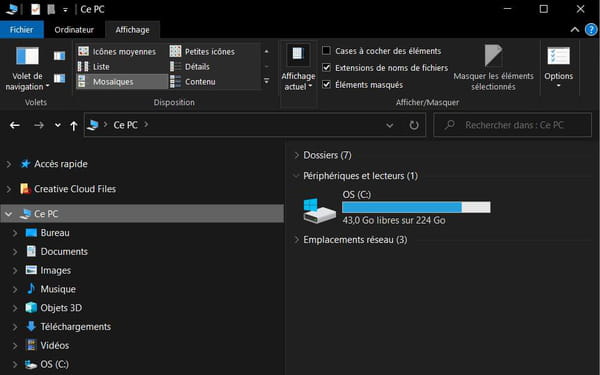Choose the Contenu layout

coord(193,82)
